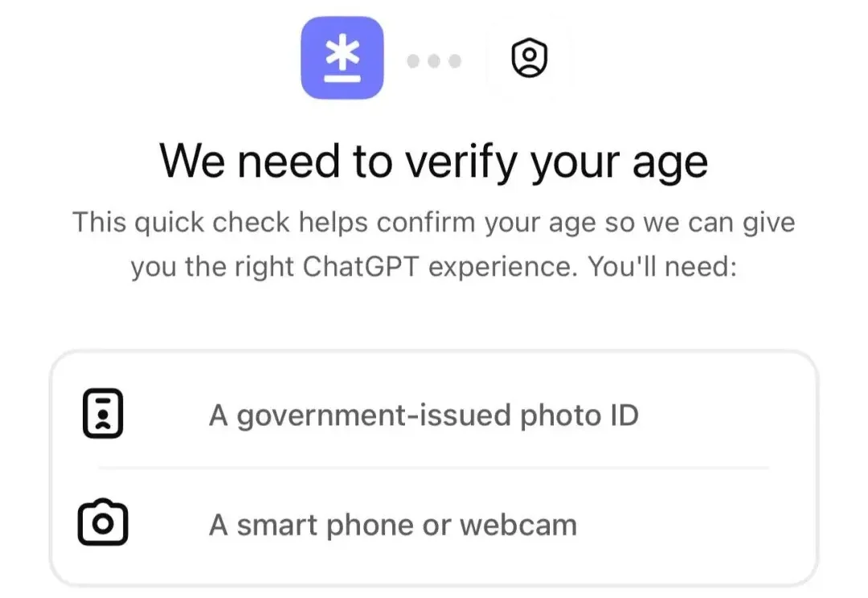This screenshot has width=868, height=598.
Task: Click the three dots between the logos
Action: pyautogui.click(x=434, y=60)
